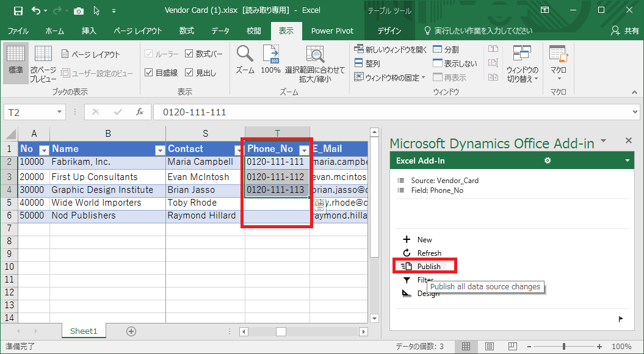Open the 挿入 tab

click(x=89, y=31)
